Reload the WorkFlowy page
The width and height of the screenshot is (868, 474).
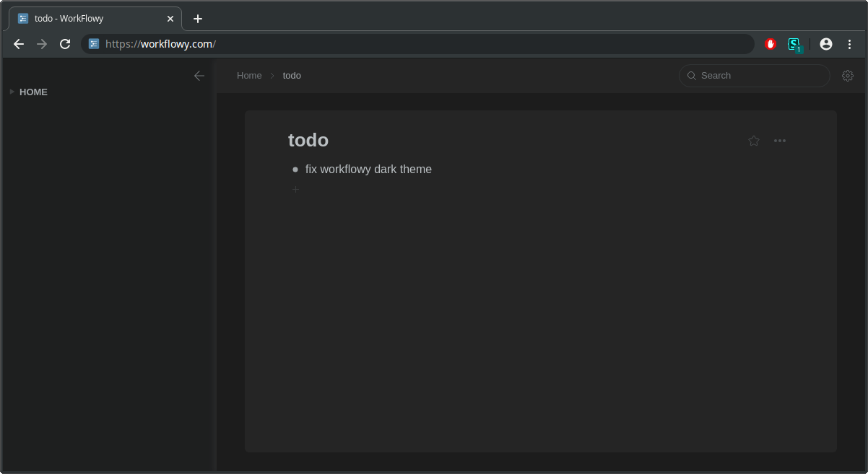(x=65, y=44)
